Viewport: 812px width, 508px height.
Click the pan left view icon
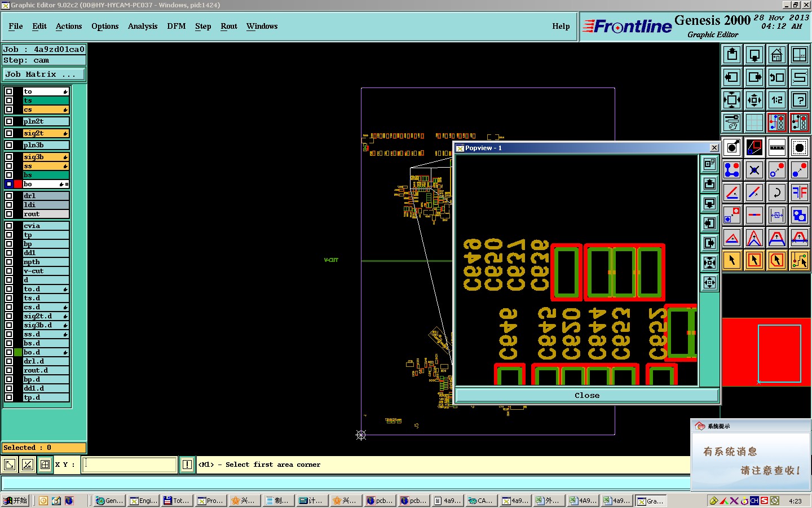coord(732,77)
